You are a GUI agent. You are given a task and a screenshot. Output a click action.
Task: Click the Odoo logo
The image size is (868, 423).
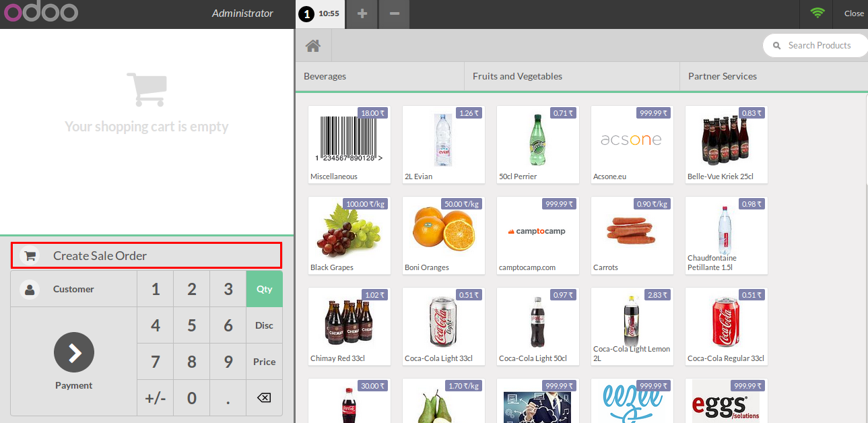(41, 13)
